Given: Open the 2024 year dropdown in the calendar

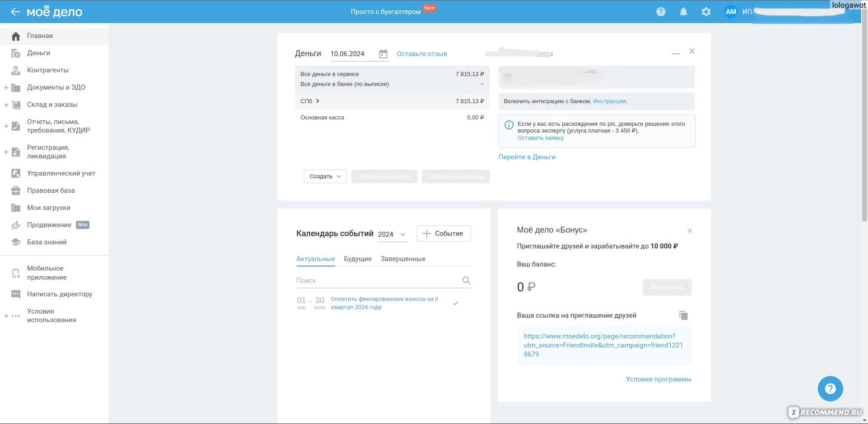Looking at the screenshot, I should (x=392, y=234).
